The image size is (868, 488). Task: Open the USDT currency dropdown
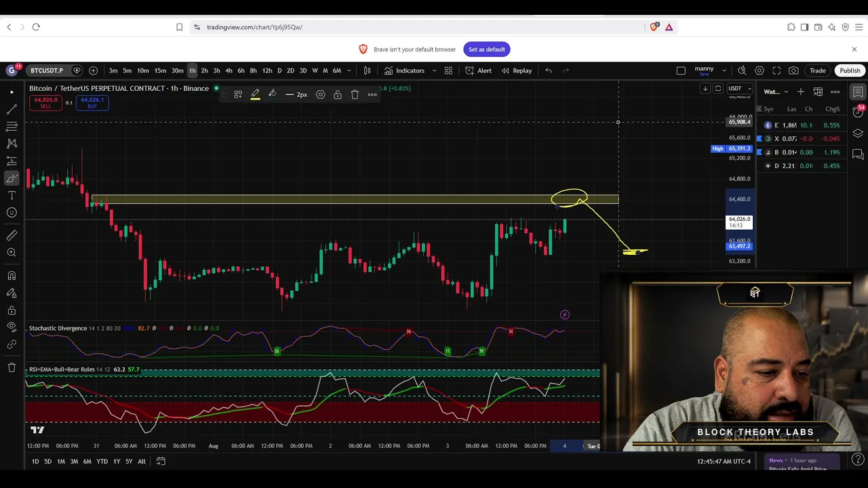coord(739,88)
